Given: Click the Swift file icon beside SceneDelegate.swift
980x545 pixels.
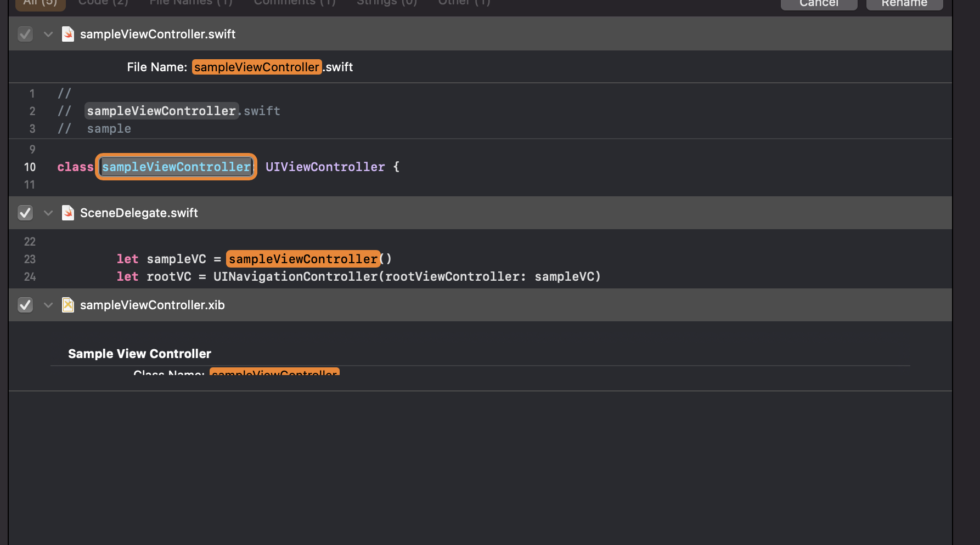Looking at the screenshot, I should (68, 213).
